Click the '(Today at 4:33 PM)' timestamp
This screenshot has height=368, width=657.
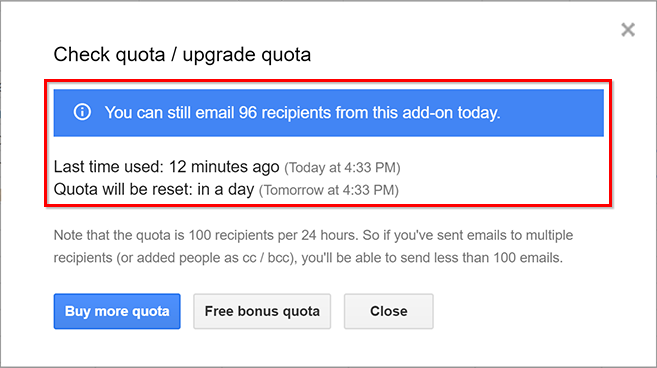(x=342, y=168)
